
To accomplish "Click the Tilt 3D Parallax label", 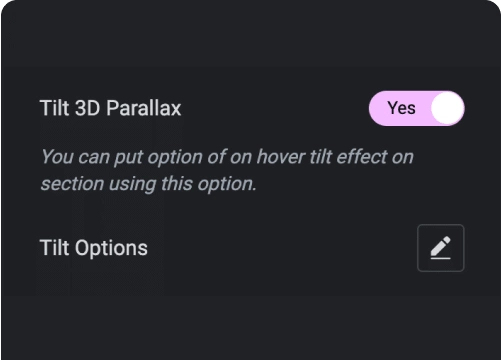I will pos(110,108).
